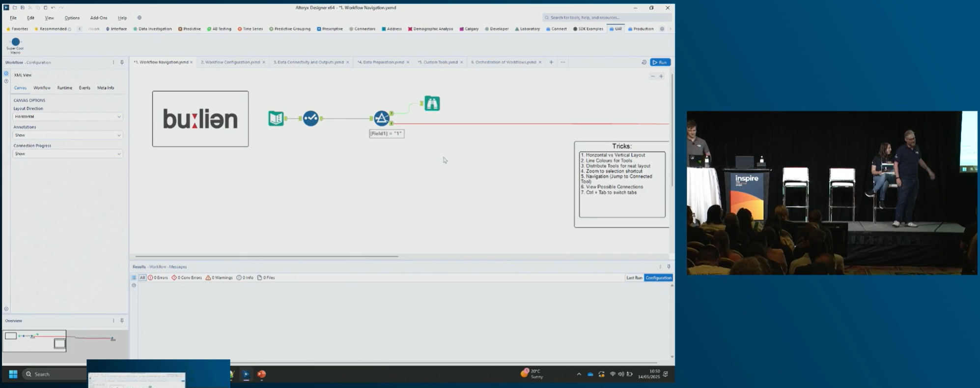Zoom in canvas with plus icon
980x388 pixels.
coord(661,76)
